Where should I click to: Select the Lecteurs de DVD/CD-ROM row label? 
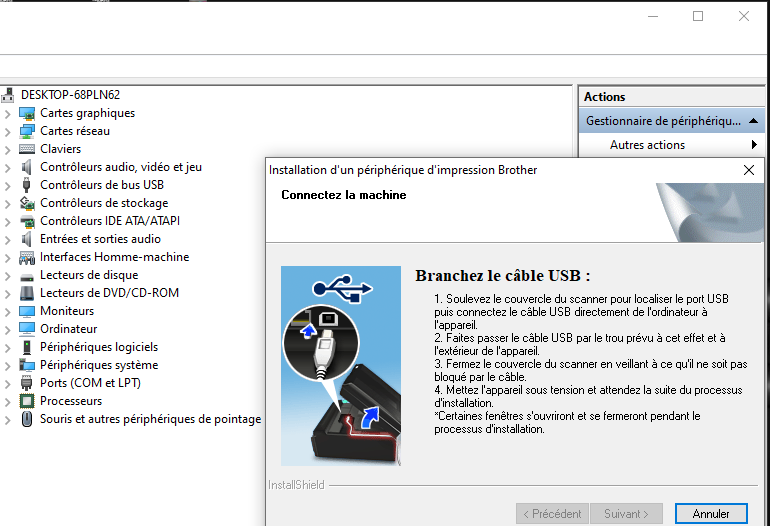pyautogui.click(x=110, y=293)
